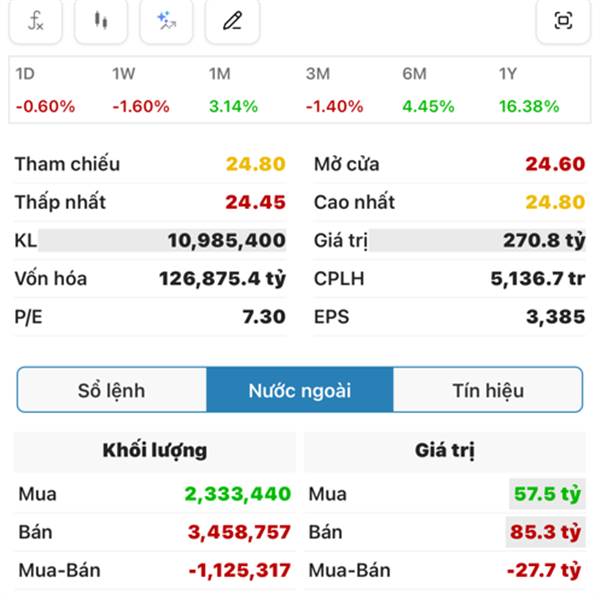Pick the 1Y performance period
The image size is (600, 600).
528,90
